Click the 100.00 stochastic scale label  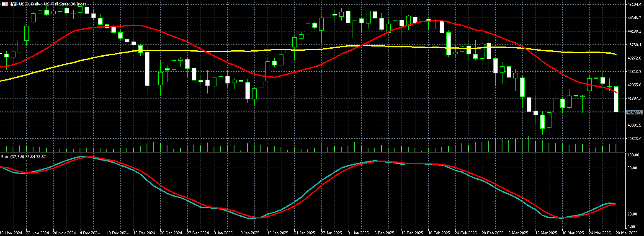pyautogui.click(x=632, y=155)
